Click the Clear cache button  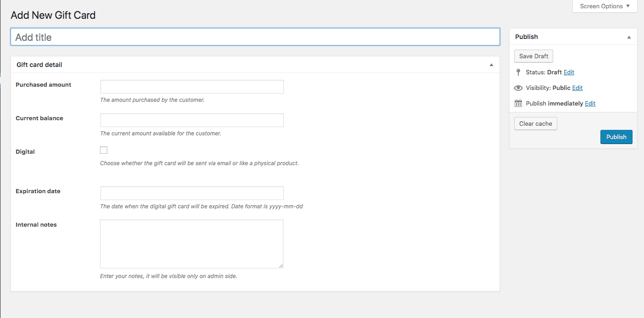(x=535, y=124)
